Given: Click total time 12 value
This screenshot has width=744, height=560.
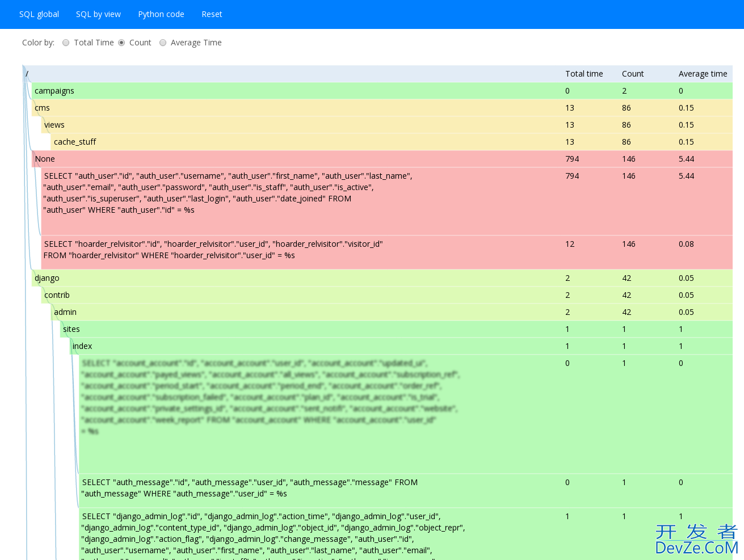Looking at the screenshot, I should pyautogui.click(x=570, y=244).
